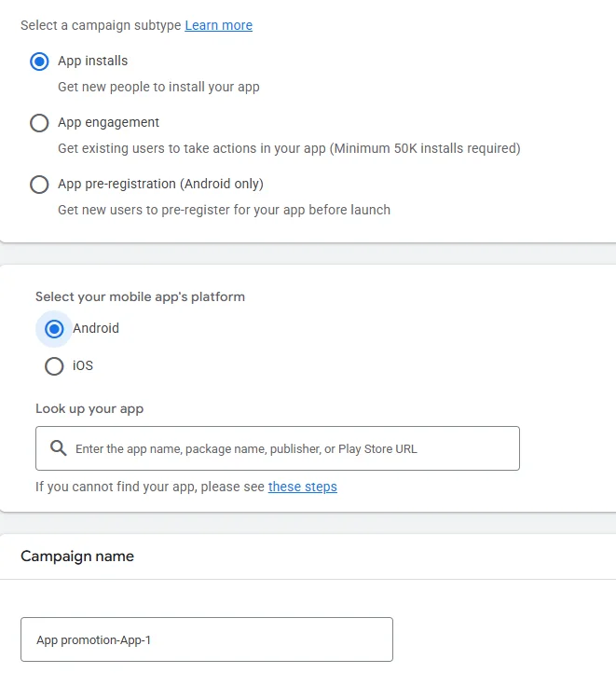Click 'Get new people to install your app' description
The width and height of the screenshot is (616, 673).
158,87
